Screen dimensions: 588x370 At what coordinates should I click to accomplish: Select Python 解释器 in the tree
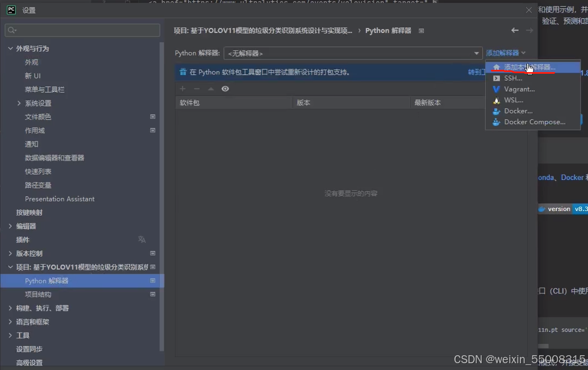click(x=82, y=281)
